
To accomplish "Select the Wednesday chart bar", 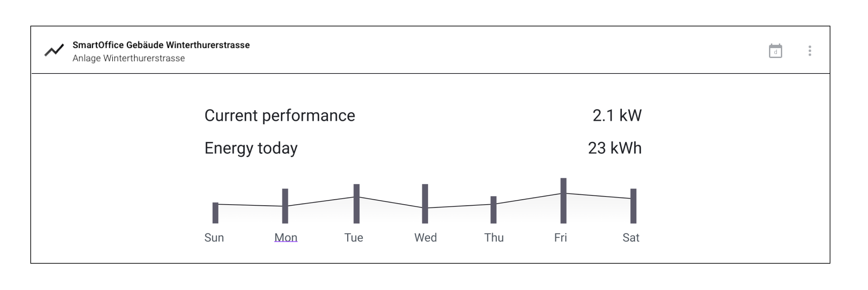I will (425, 204).
